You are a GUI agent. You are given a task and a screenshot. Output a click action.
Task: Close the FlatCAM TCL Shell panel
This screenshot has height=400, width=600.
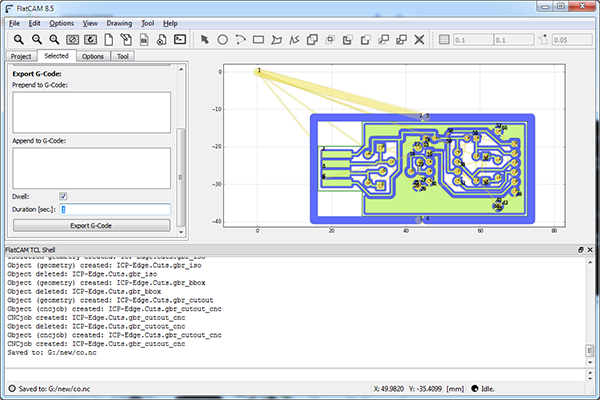coord(590,250)
